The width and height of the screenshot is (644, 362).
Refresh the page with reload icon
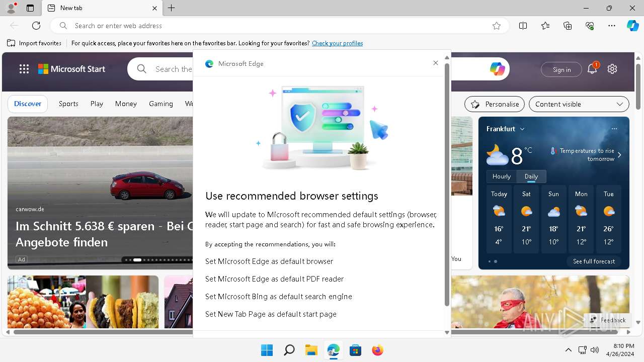[36, 26]
